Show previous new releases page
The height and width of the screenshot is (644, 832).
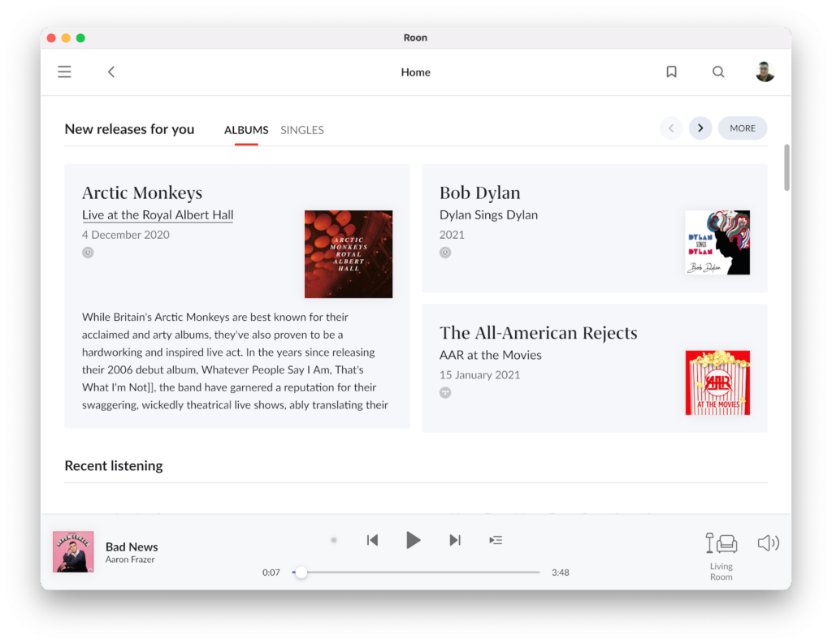point(671,128)
